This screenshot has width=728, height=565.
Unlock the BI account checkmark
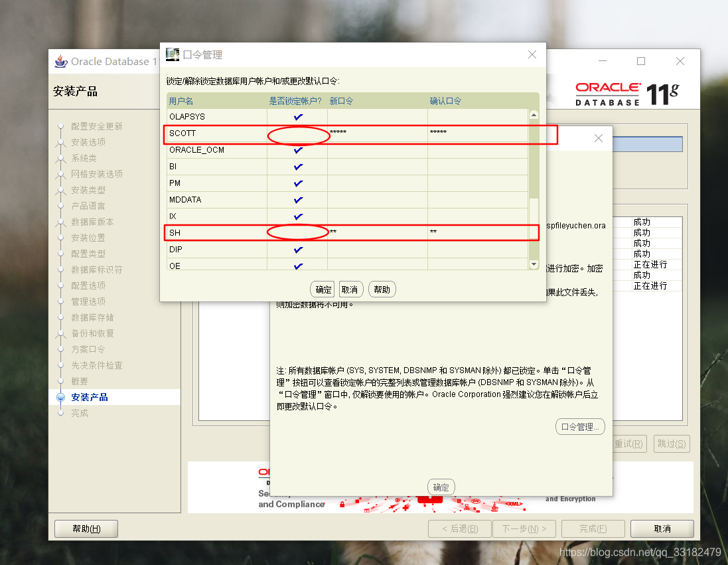tap(298, 167)
